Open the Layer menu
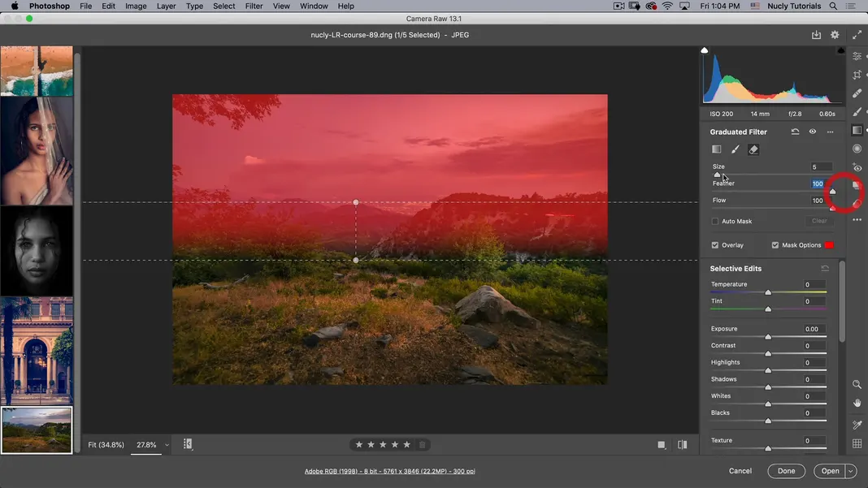The image size is (868, 488). coord(166,6)
